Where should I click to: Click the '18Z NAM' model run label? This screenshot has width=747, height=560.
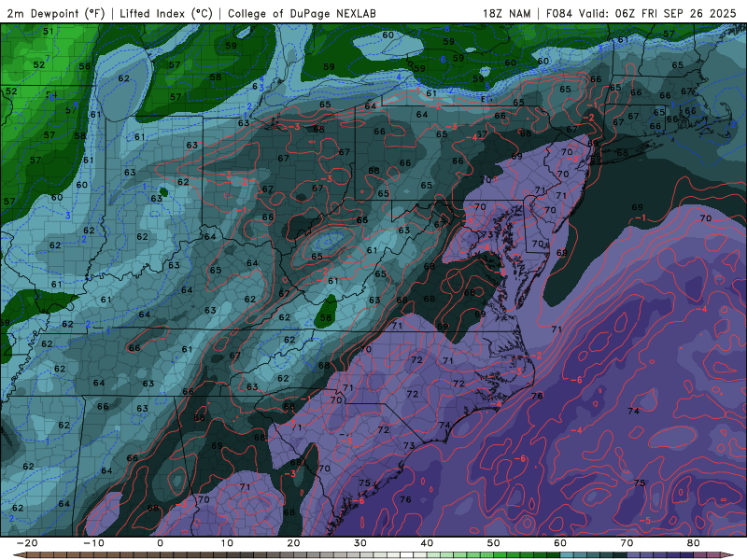[506, 13]
